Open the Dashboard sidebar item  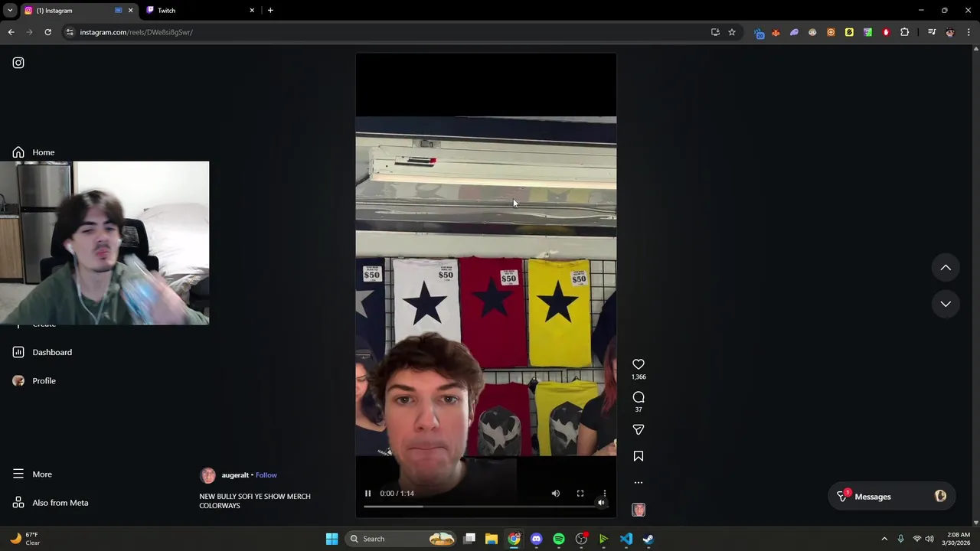coord(43,352)
